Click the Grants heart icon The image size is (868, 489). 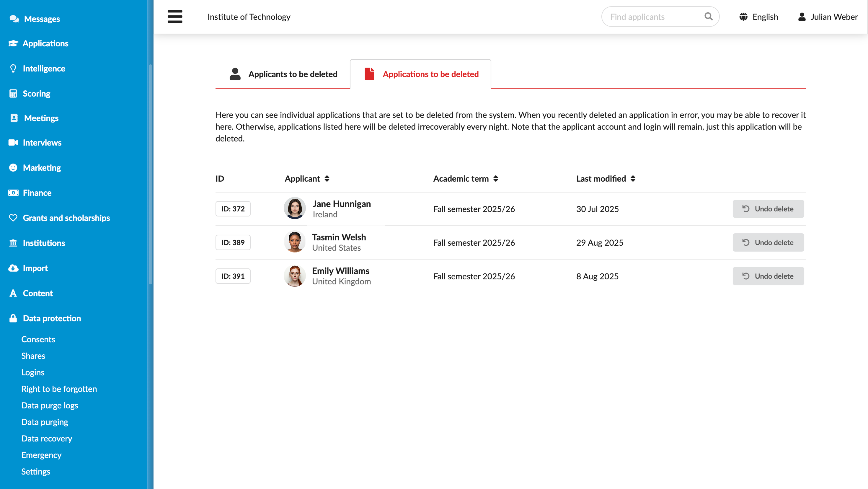[13, 218]
